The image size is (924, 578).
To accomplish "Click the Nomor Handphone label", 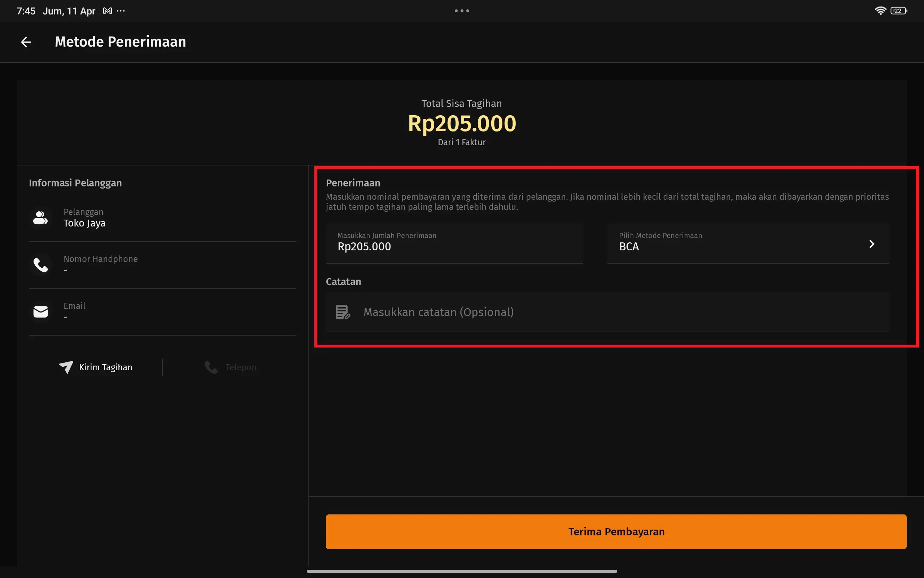I will [x=100, y=259].
